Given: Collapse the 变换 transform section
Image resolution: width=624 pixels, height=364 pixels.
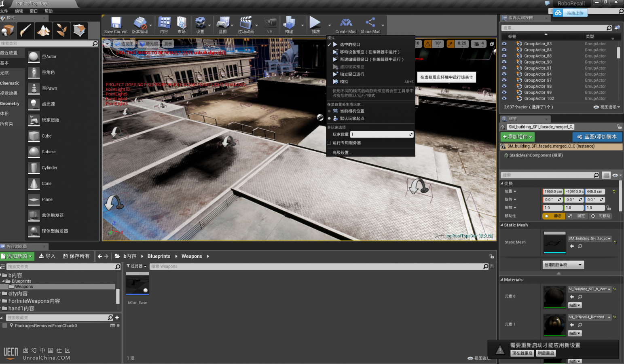Looking at the screenshot, I should (x=502, y=183).
